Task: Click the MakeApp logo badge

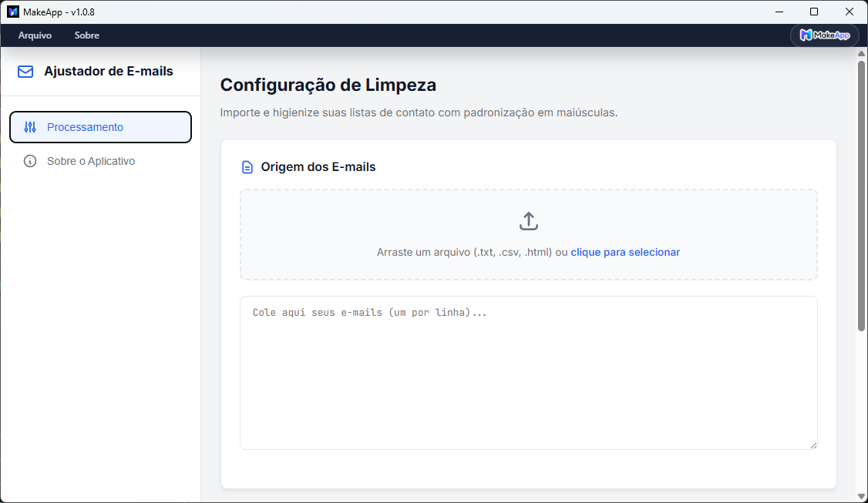Action: [x=825, y=35]
